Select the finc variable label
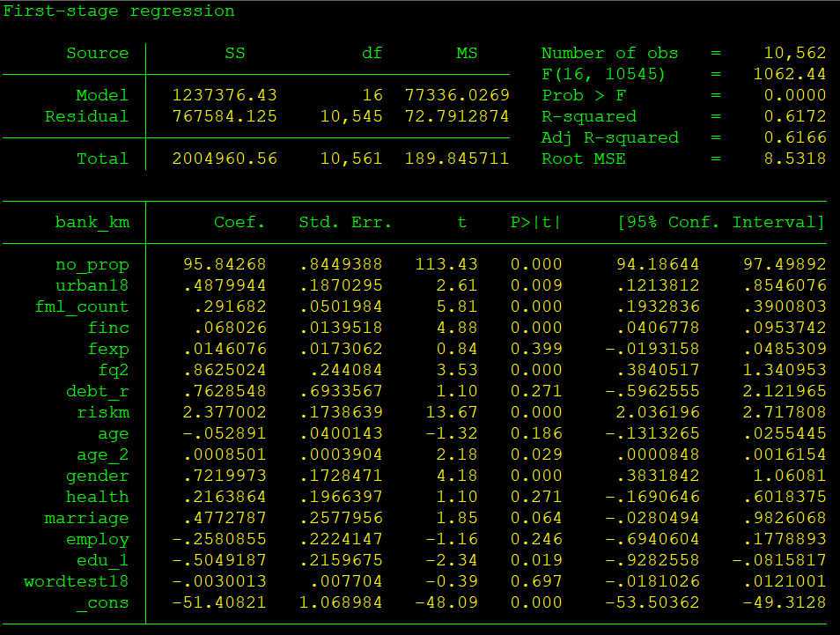840x635 pixels. pos(108,328)
